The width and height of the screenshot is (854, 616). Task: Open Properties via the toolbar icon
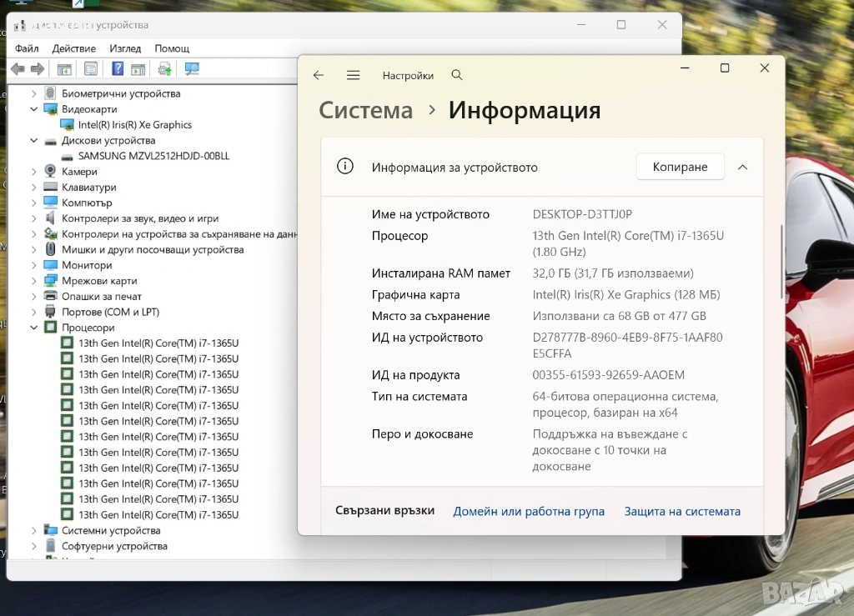91,69
